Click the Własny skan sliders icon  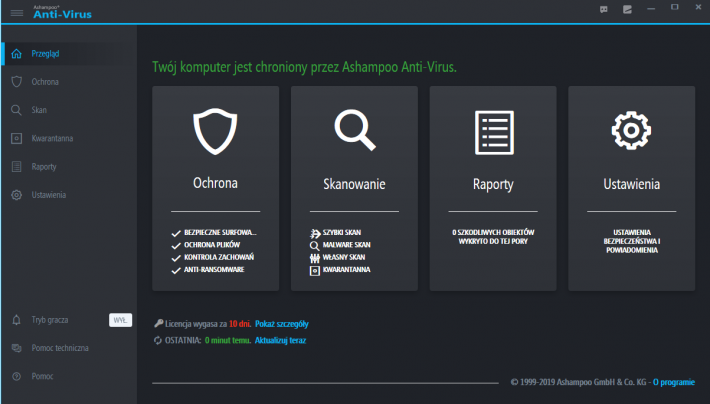(315, 258)
